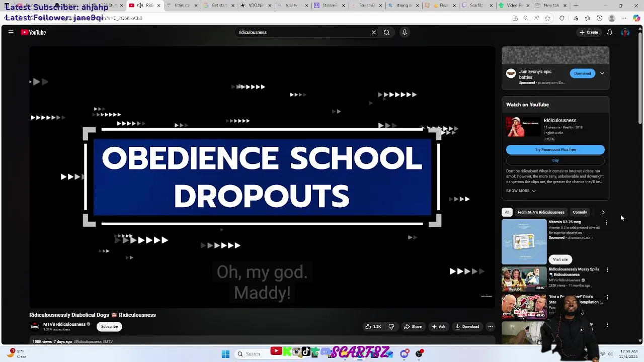Viewport: 644px width, 362px height.
Task: Open a new browser tab with plus
Action: pos(576,6)
